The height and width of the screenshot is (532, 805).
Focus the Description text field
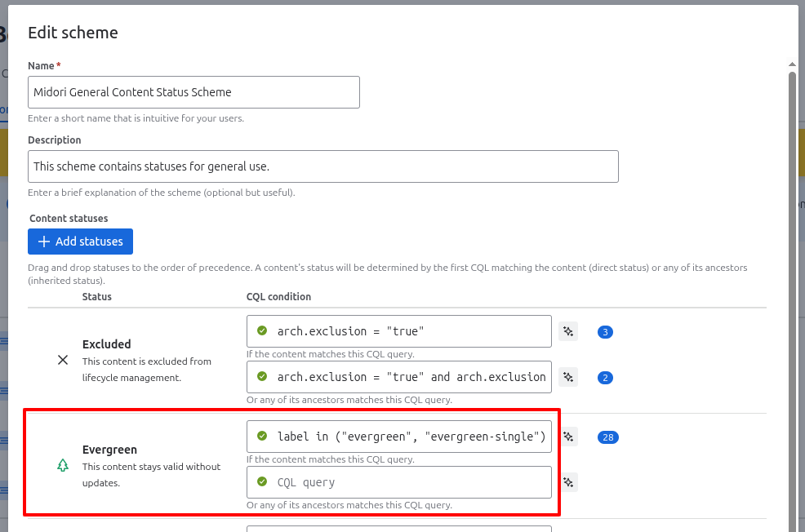click(x=322, y=166)
